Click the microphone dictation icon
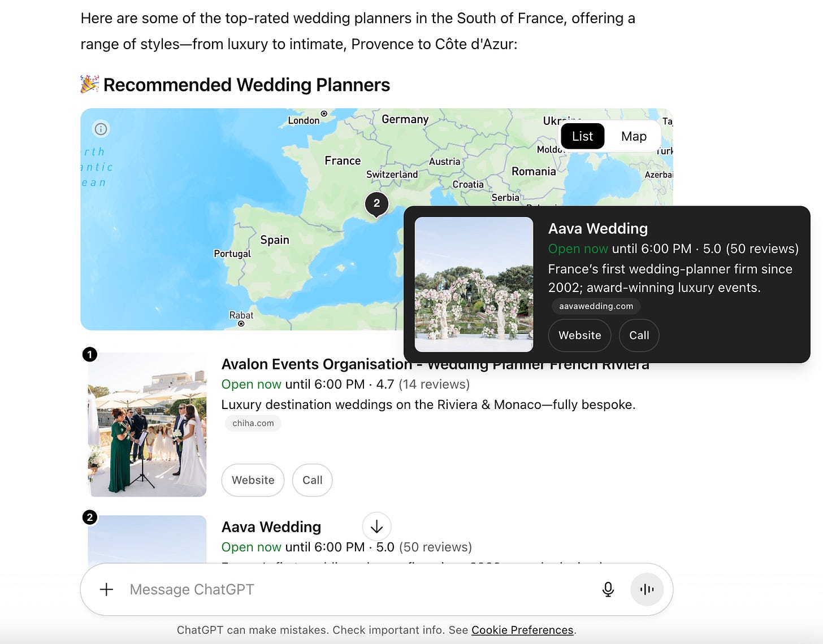Screen dimensions: 823x644 [608, 589]
